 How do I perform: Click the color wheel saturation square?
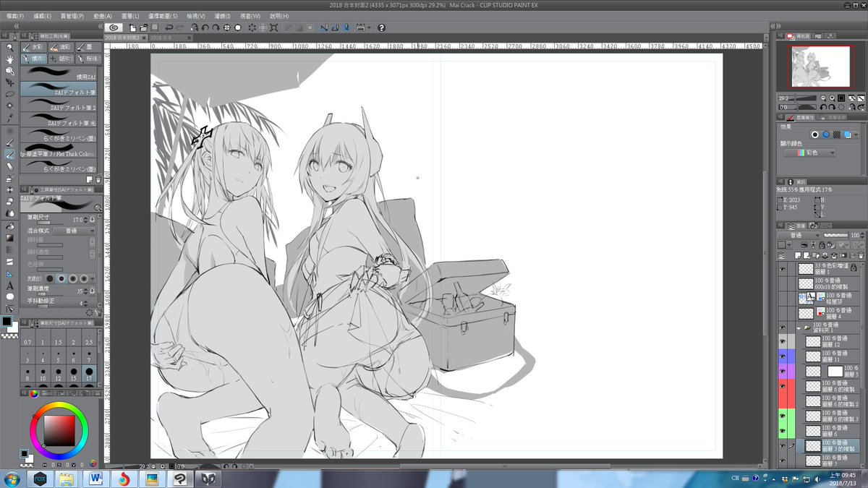click(58, 431)
